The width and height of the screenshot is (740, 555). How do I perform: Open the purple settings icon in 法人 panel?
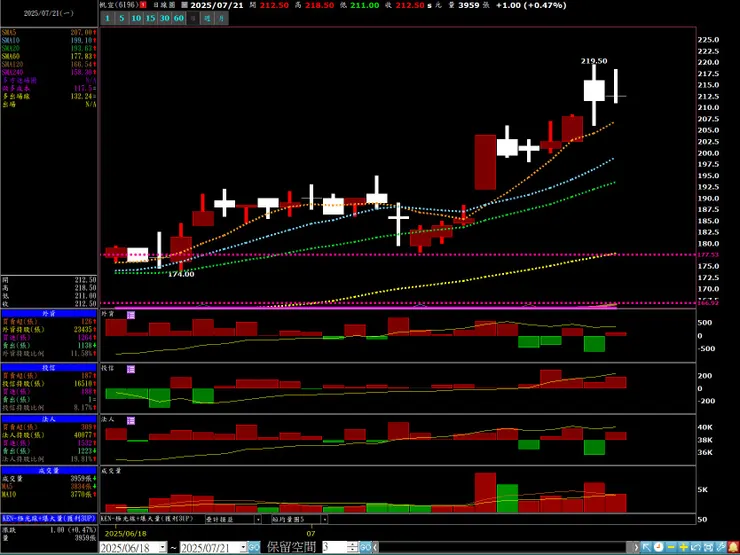131,420
